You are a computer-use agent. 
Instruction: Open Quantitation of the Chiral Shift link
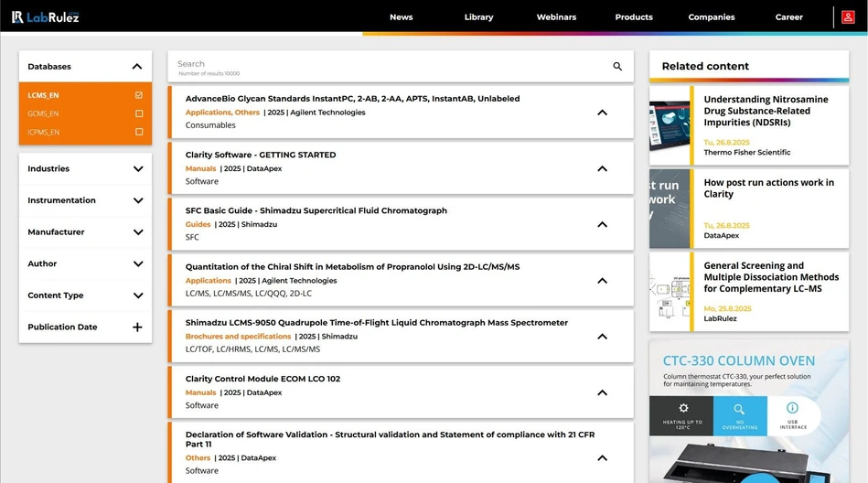(x=353, y=266)
